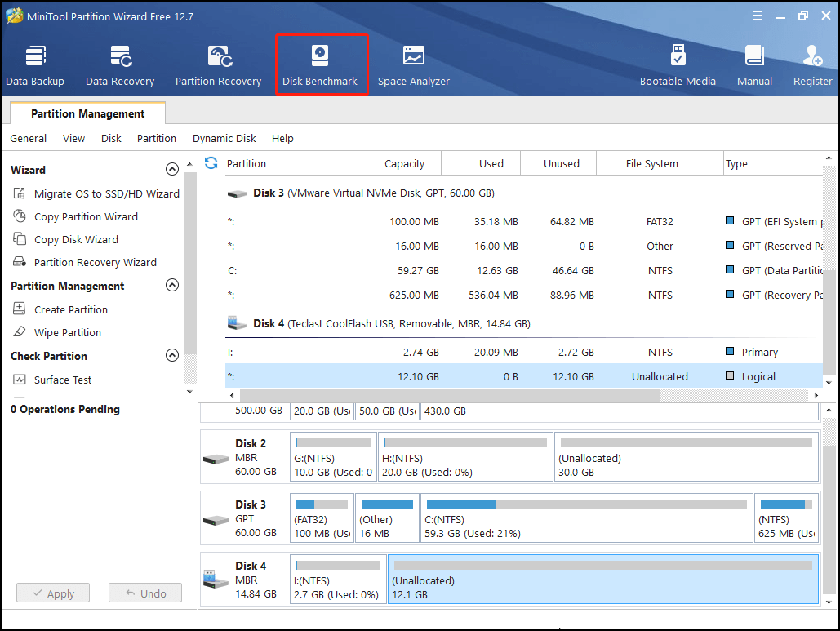
Task: Sort by the File System column header
Action: [660, 163]
